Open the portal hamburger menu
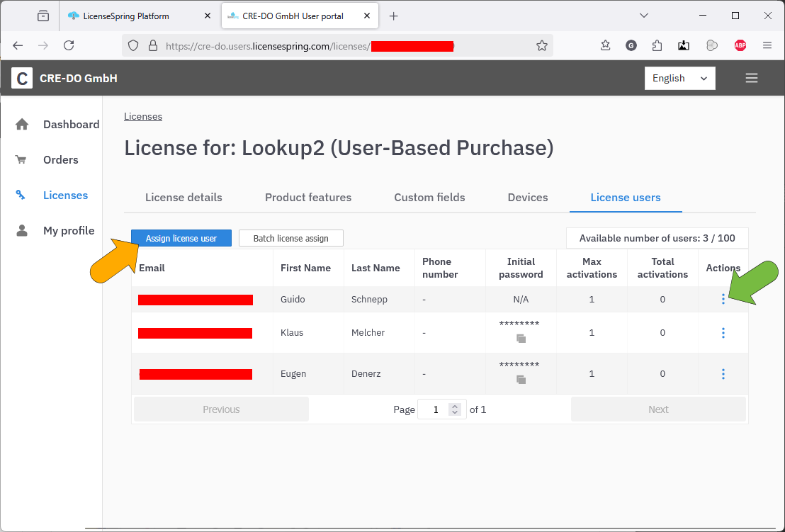785x532 pixels. tap(752, 78)
